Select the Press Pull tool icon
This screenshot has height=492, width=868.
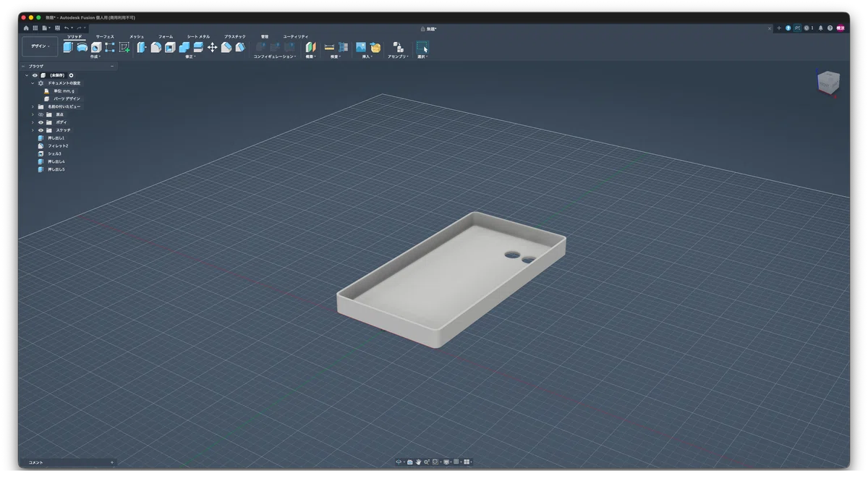[142, 47]
